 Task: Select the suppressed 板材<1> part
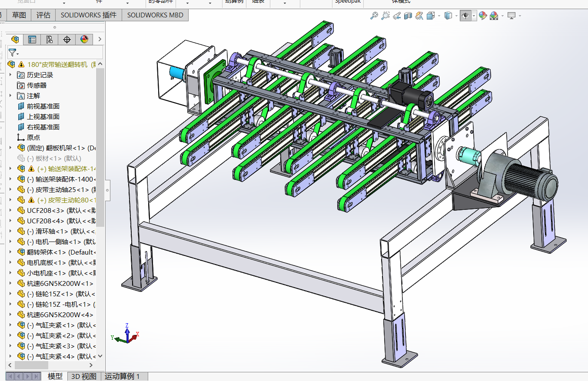coord(54,158)
